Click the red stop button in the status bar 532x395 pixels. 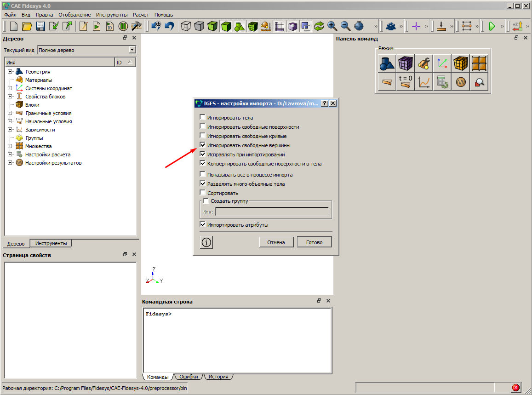pos(516,388)
